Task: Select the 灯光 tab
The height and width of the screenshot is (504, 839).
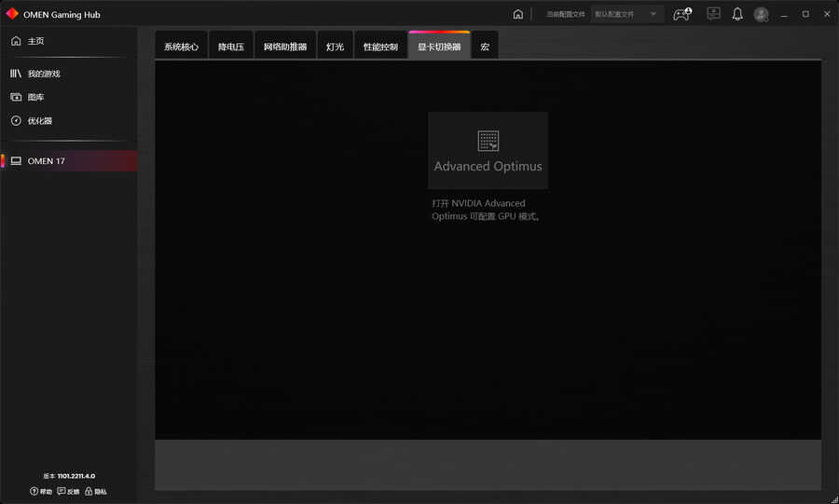Action: [335, 47]
